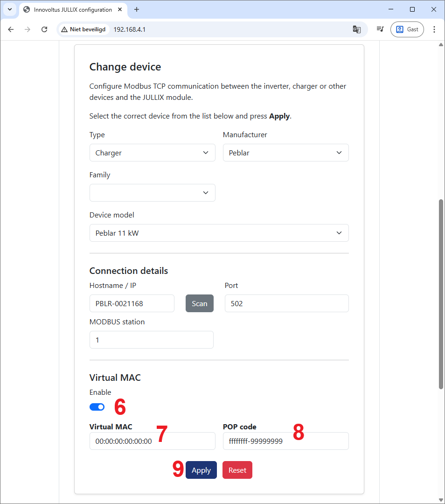Click the page vertical scrollbar thumb

(441, 294)
